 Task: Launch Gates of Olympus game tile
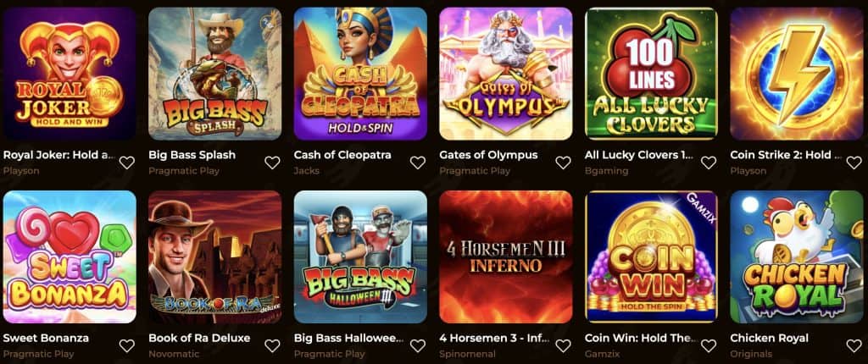point(506,74)
